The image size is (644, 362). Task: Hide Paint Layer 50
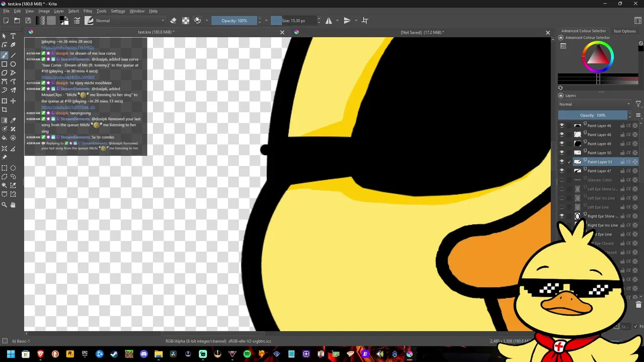point(562,153)
